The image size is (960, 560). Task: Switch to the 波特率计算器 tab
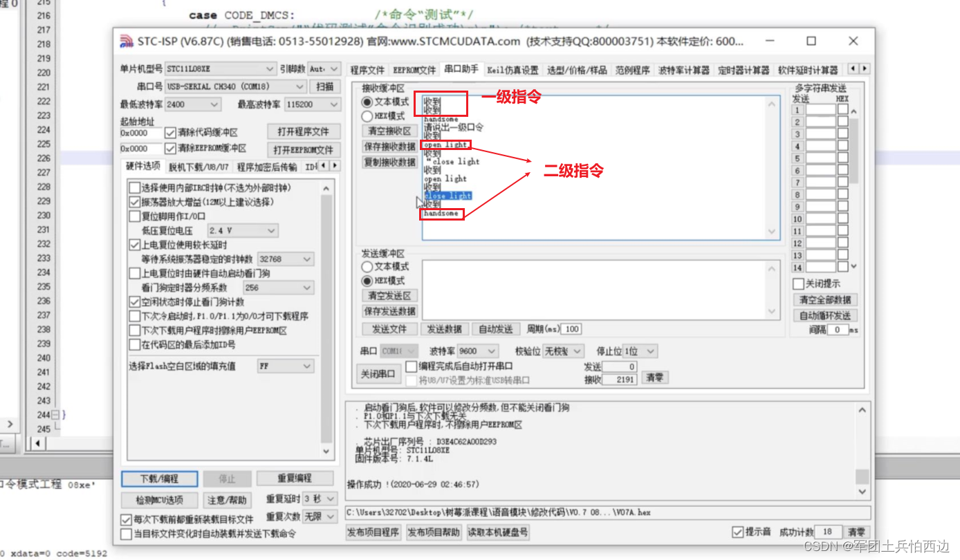coord(683,70)
